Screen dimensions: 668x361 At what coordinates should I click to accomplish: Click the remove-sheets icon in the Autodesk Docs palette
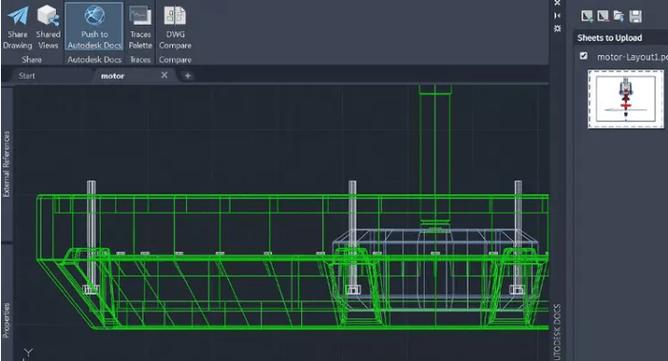603,16
